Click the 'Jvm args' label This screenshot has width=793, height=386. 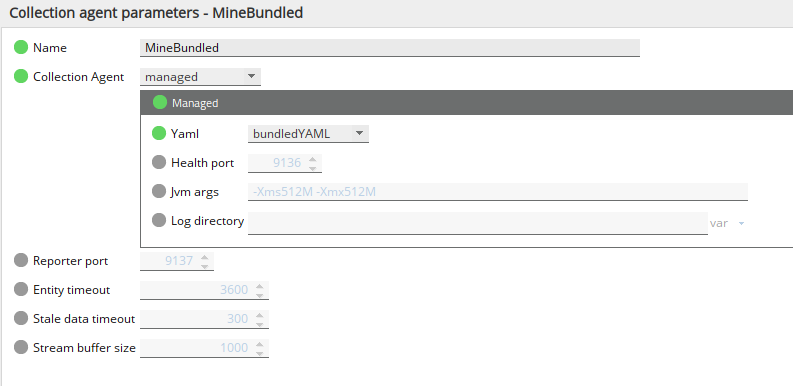click(195, 192)
